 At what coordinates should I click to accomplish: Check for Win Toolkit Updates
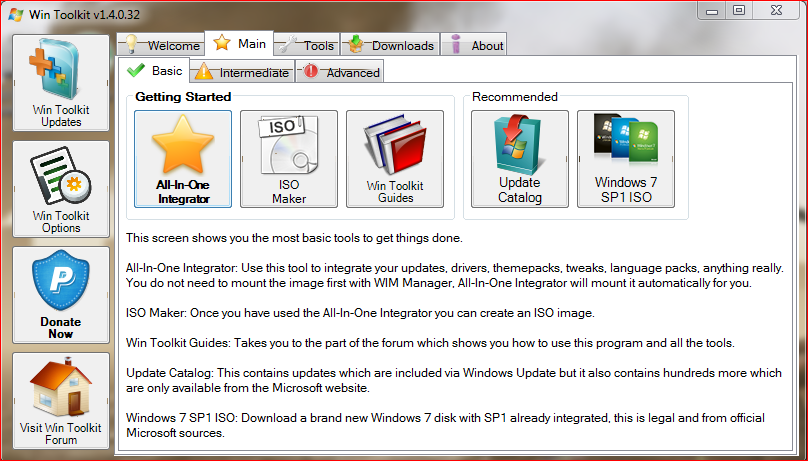click(x=61, y=82)
